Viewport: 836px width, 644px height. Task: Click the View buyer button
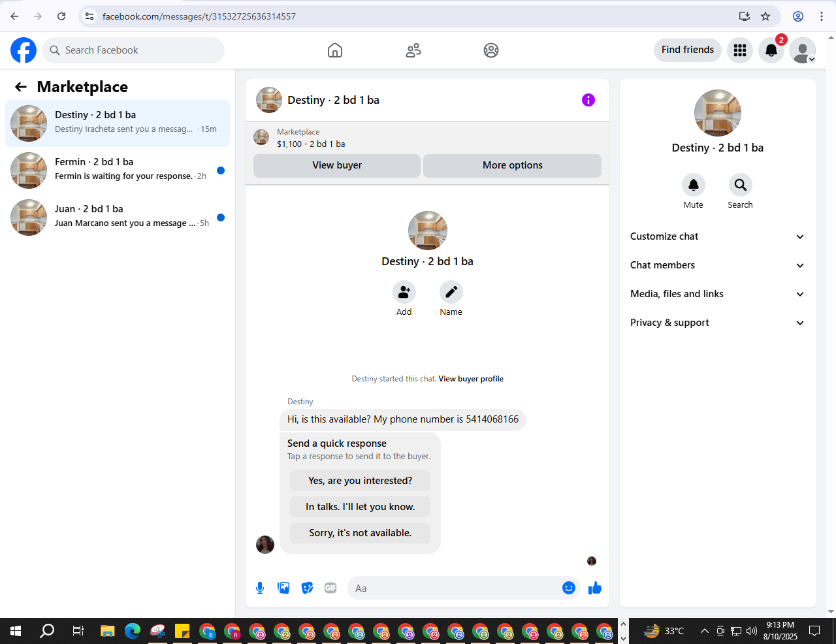pyautogui.click(x=337, y=165)
